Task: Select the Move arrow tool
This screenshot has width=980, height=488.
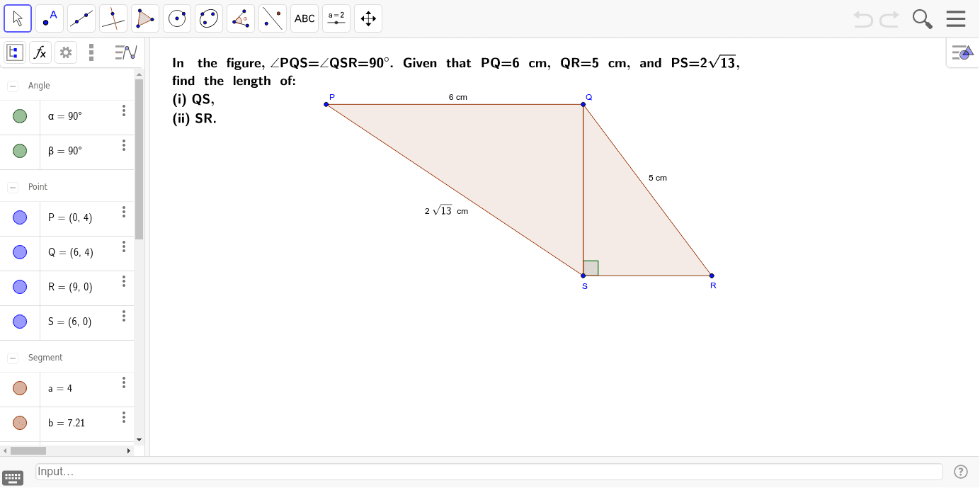Action: tap(18, 18)
